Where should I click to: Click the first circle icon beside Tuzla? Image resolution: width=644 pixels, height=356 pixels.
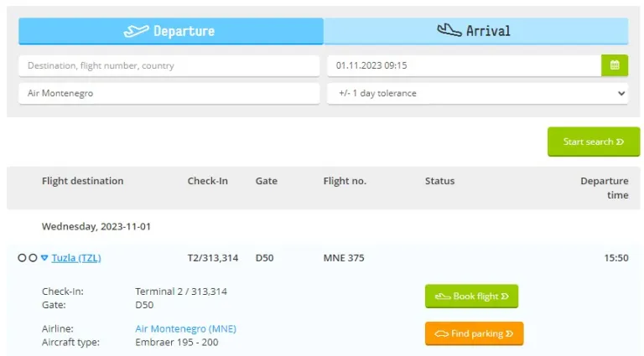[x=22, y=257]
